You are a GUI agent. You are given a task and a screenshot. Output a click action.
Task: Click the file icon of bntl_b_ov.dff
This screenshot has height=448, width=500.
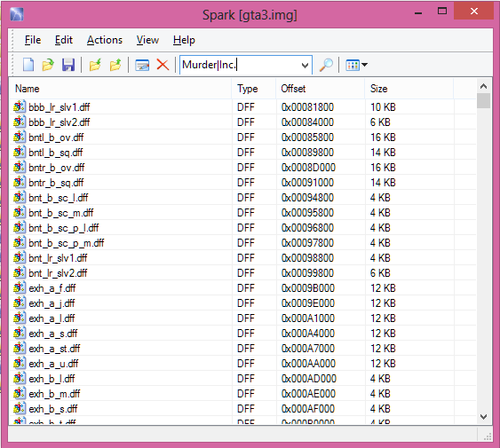[x=20, y=137]
